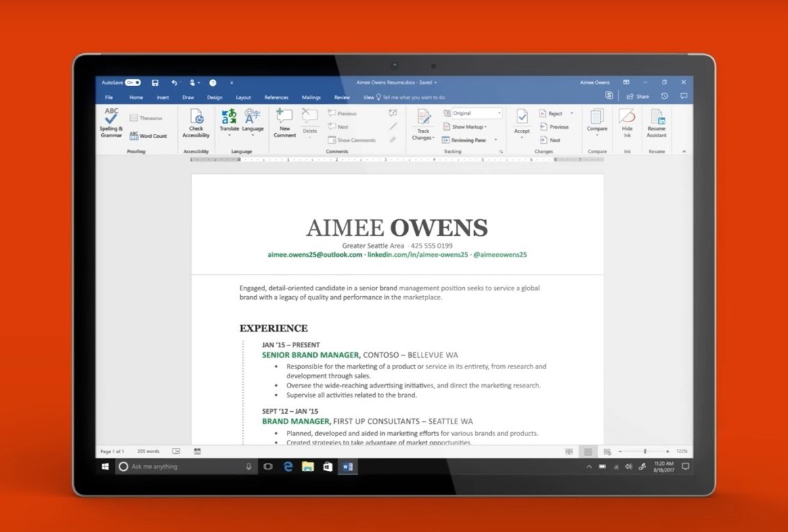Open the Layout ribbon tab
The image size is (788, 532).
coord(243,97)
